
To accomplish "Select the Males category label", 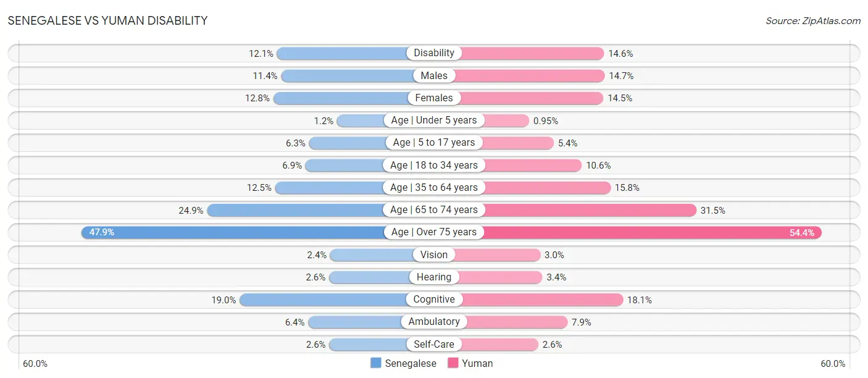I will [x=434, y=75].
